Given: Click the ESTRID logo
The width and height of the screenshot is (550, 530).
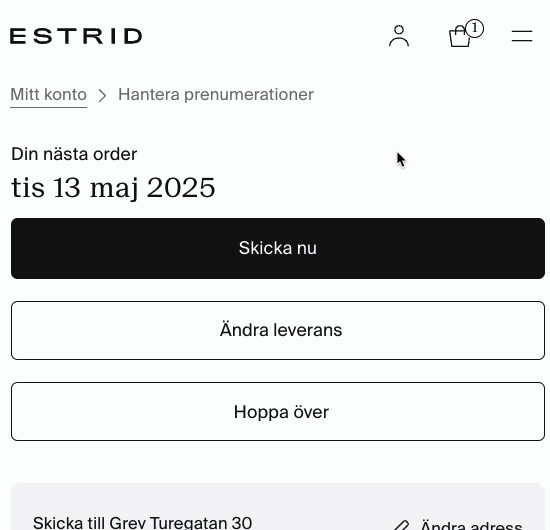Looking at the screenshot, I should pyautogui.click(x=76, y=36).
